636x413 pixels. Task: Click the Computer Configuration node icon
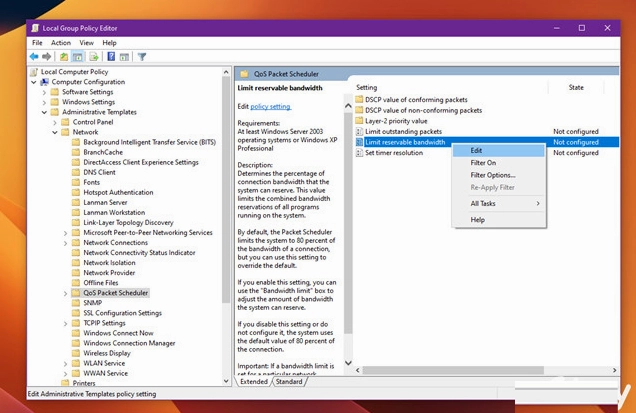[x=45, y=82]
